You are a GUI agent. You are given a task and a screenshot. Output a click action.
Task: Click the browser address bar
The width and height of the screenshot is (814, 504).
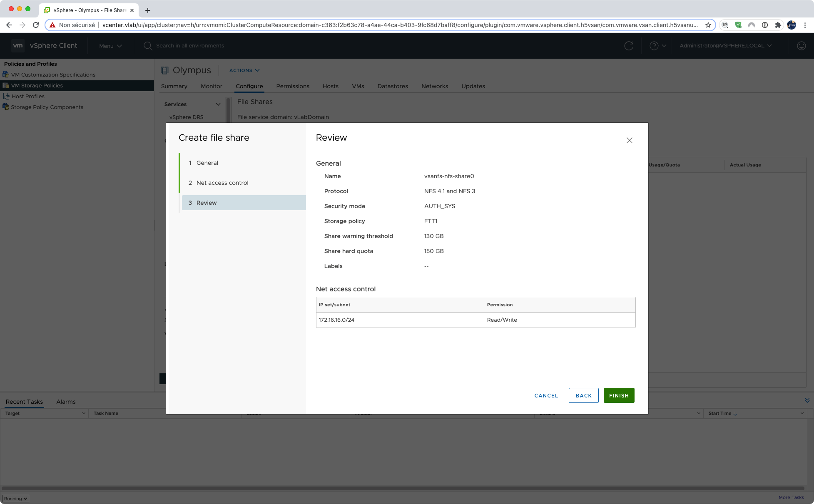coord(399,25)
